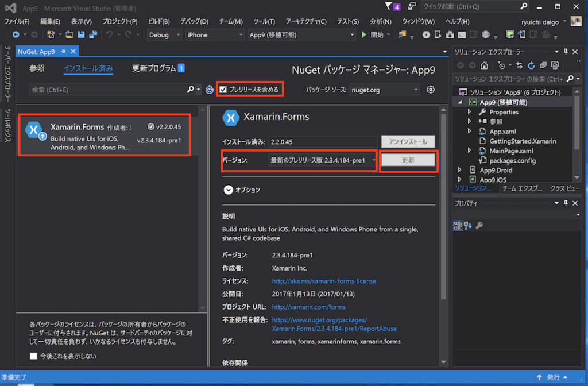Image resolution: width=588 pixels, height=386 pixels.
Task: Open the ファイル(F) menu
Action: (17, 21)
